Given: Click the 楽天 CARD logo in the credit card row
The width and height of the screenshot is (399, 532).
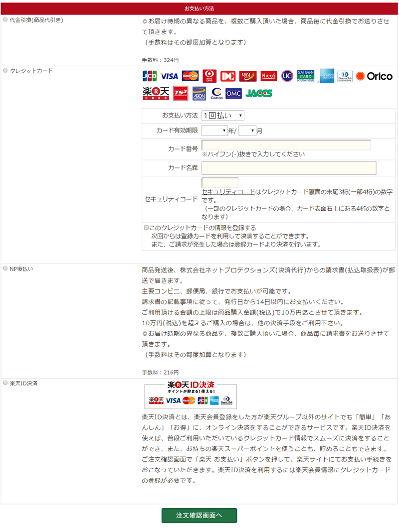Looking at the screenshot, I should (x=156, y=93).
